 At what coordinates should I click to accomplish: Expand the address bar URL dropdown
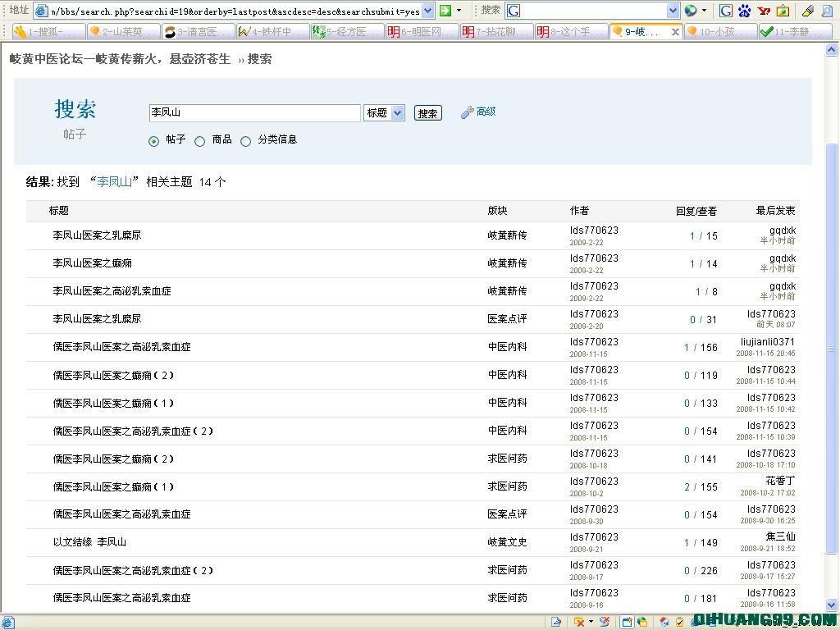[427, 11]
